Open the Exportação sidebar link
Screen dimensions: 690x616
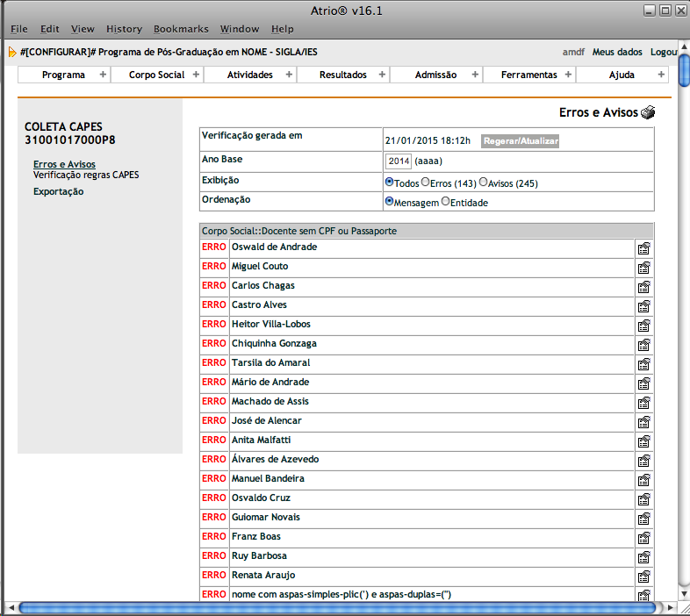tap(58, 191)
